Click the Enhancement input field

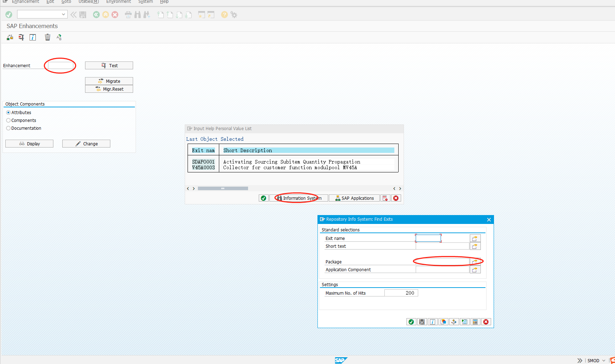[x=61, y=65]
